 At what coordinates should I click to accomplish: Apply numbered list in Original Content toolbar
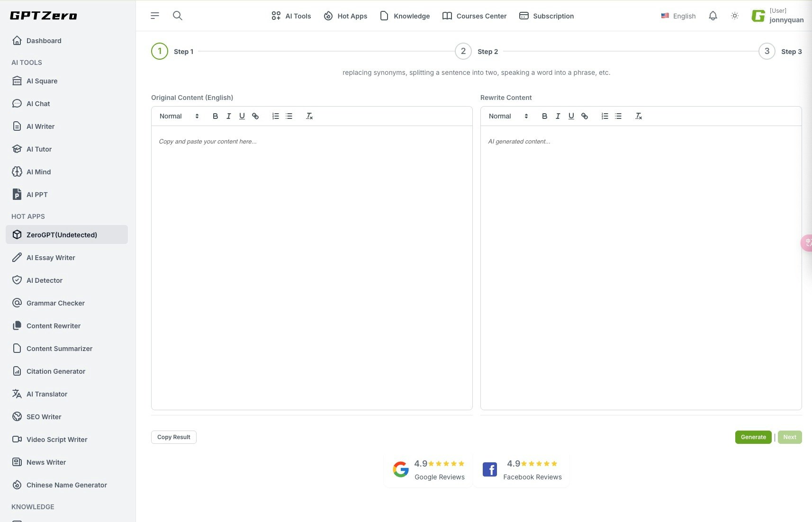[x=276, y=116]
